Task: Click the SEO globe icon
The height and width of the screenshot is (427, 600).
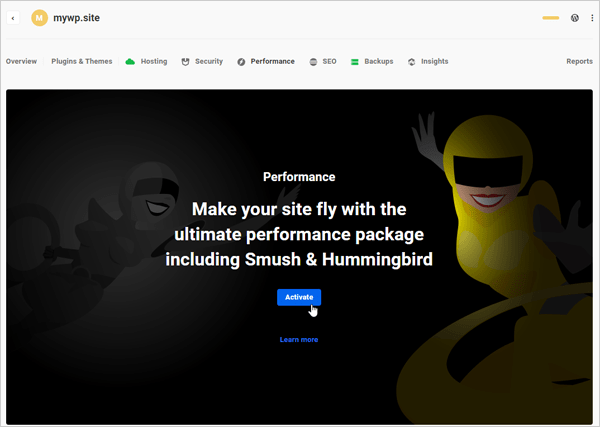Action: [313, 62]
